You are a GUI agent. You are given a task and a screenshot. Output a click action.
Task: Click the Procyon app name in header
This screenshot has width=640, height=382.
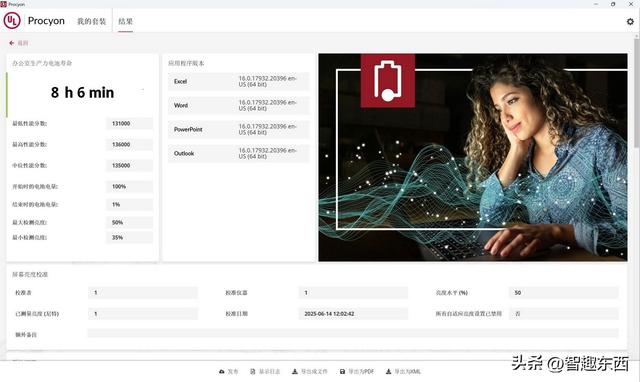coord(46,21)
